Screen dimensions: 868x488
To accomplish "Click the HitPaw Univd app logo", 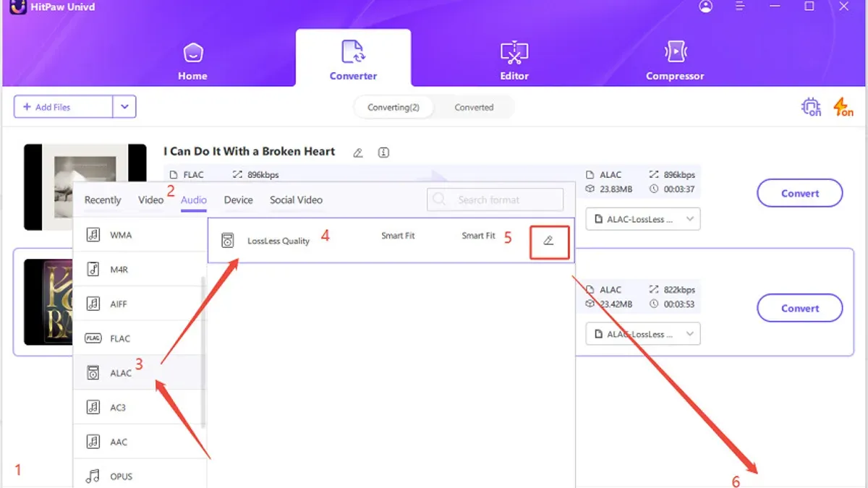I will tap(18, 7).
